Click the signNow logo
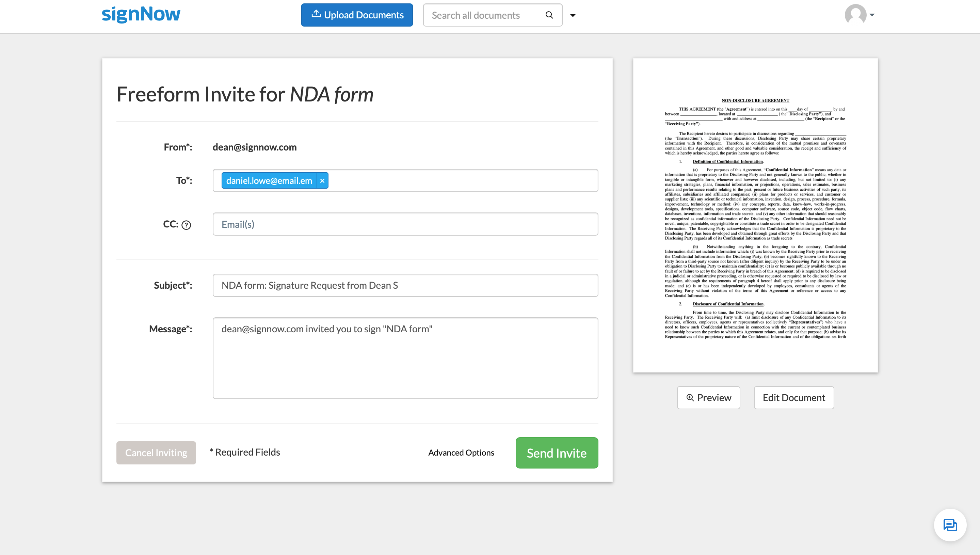The width and height of the screenshot is (980, 555). pos(141,15)
